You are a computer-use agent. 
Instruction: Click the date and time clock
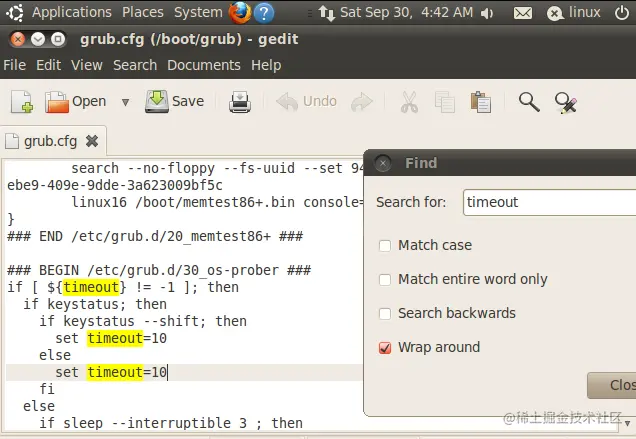(406, 12)
